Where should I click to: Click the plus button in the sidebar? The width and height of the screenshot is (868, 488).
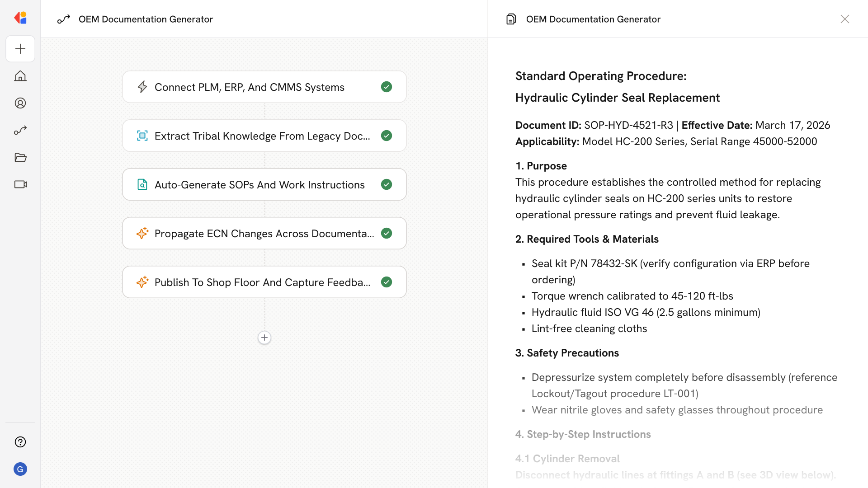20,49
